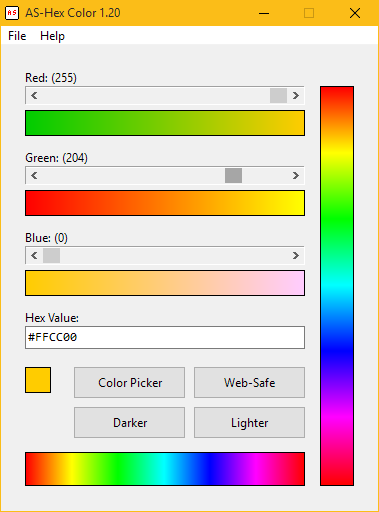Viewport: 379px width, 512px height.
Task: Make the color Darker
Action: [129, 423]
